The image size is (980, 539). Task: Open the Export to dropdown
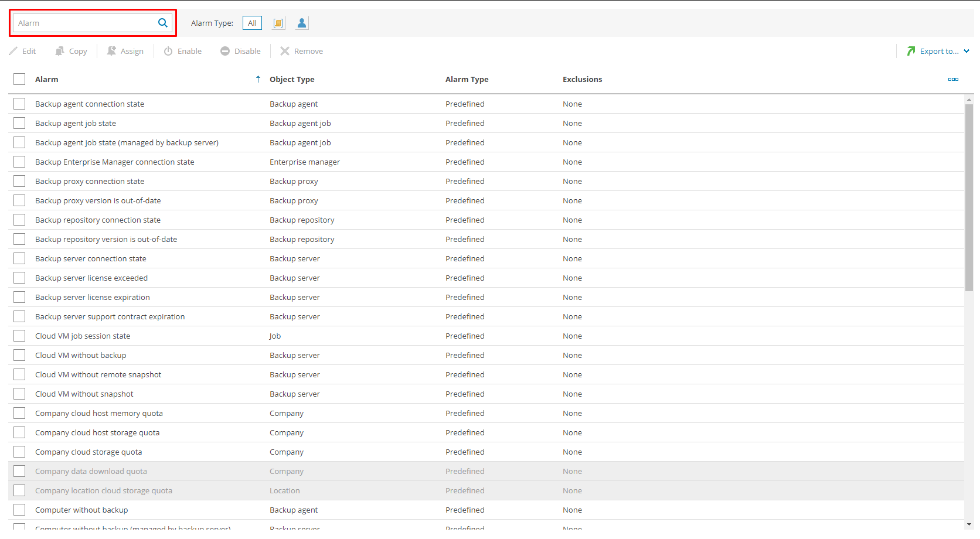coord(938,51)
